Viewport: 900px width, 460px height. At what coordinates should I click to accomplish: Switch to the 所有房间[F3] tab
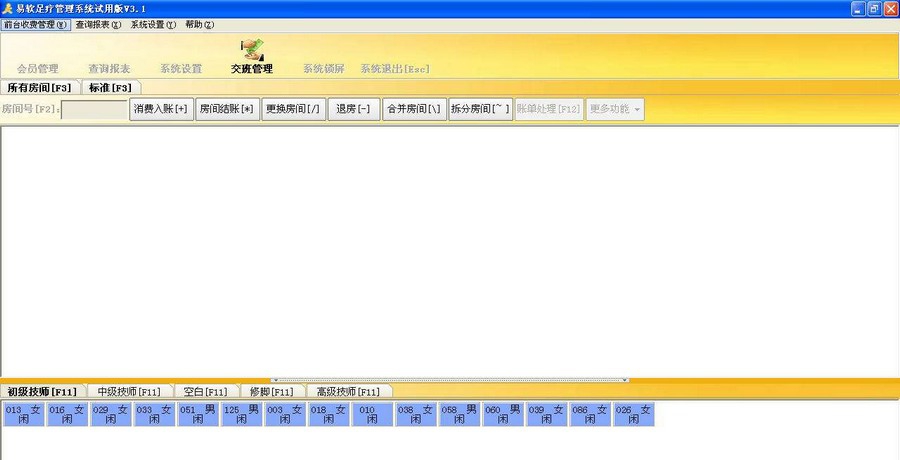point(40,88)
